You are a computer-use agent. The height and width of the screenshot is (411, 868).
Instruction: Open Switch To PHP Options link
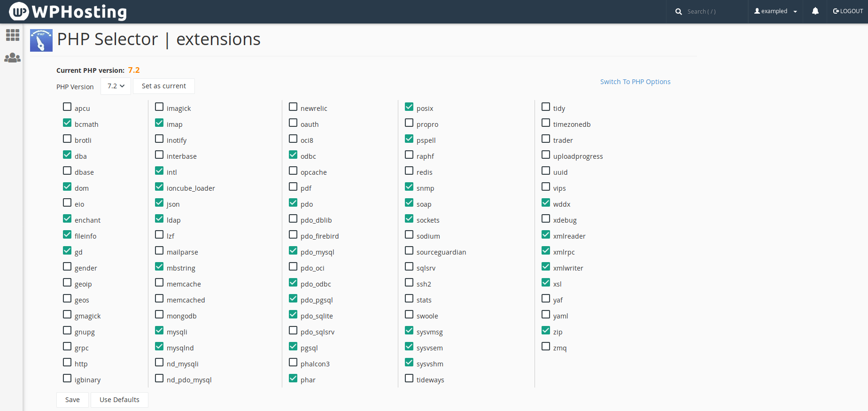[635, 82]
